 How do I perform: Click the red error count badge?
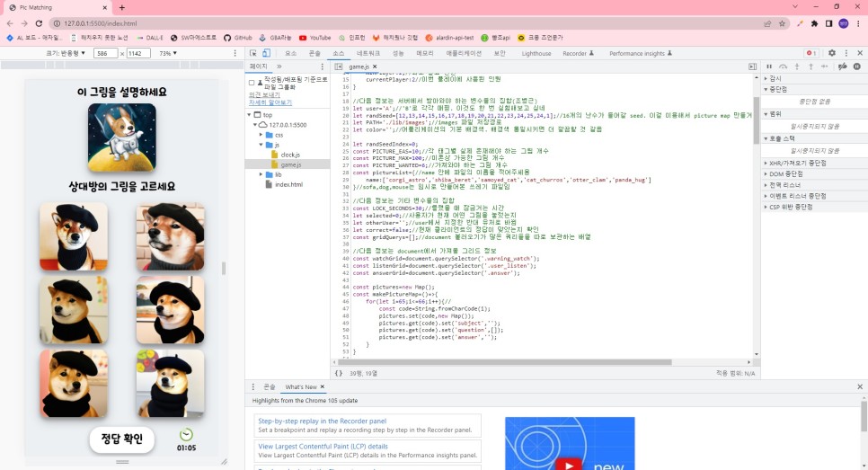coord(810,53)
